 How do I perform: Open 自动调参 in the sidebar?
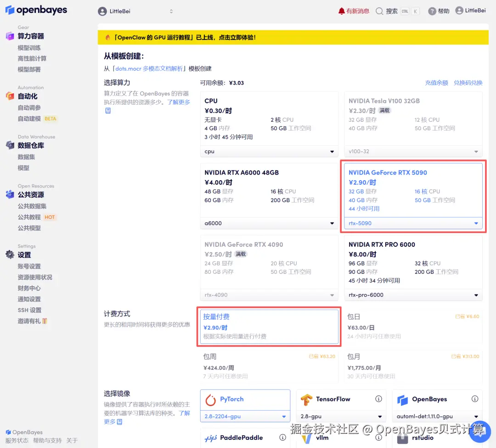29,108
